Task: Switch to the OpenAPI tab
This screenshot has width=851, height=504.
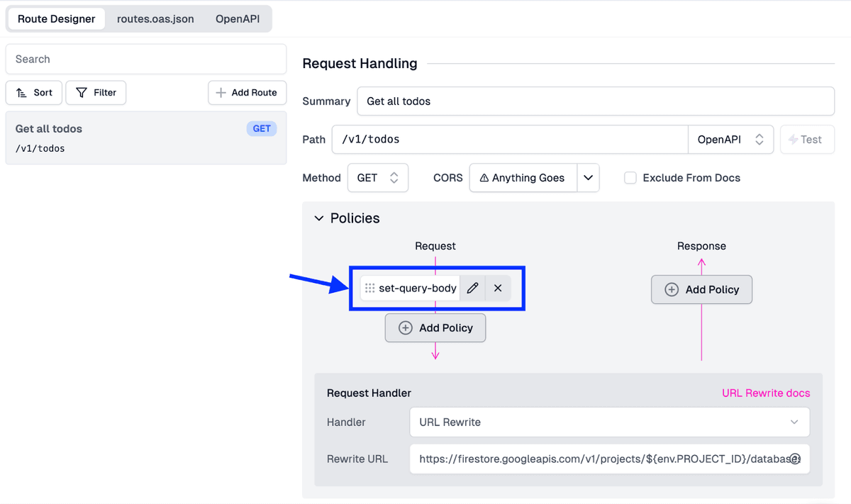Action: click(x=238, y=19)
